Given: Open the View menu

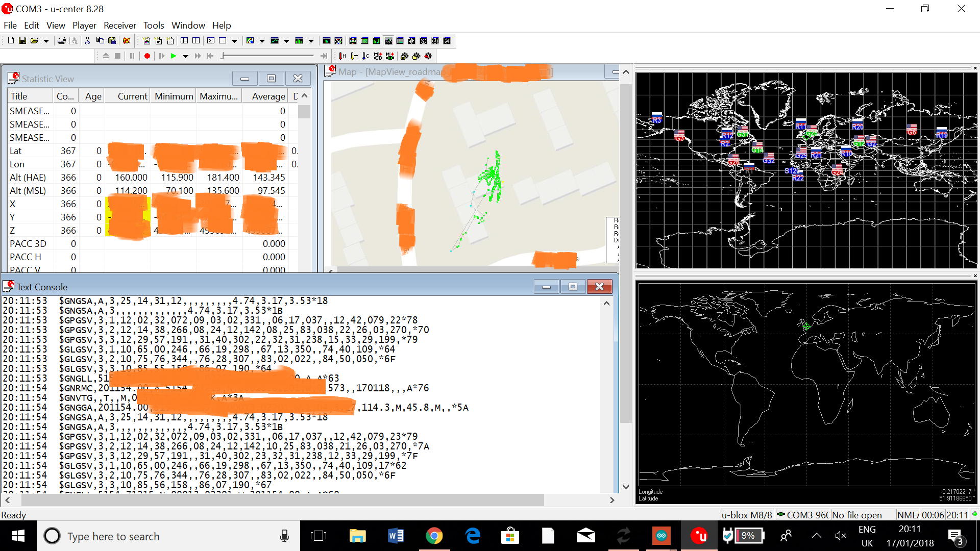Looking at the screenshot, I should tap(56, 25).
